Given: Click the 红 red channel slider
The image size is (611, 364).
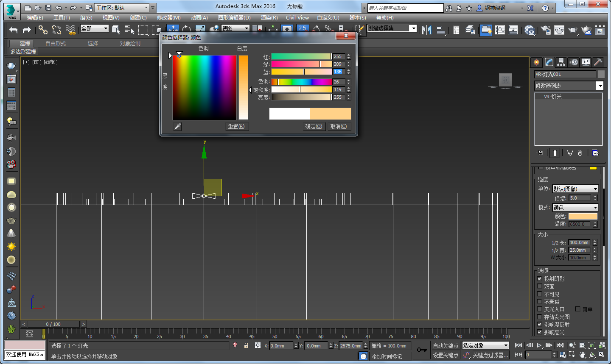Looking at the screenshot, I should 301,56.
